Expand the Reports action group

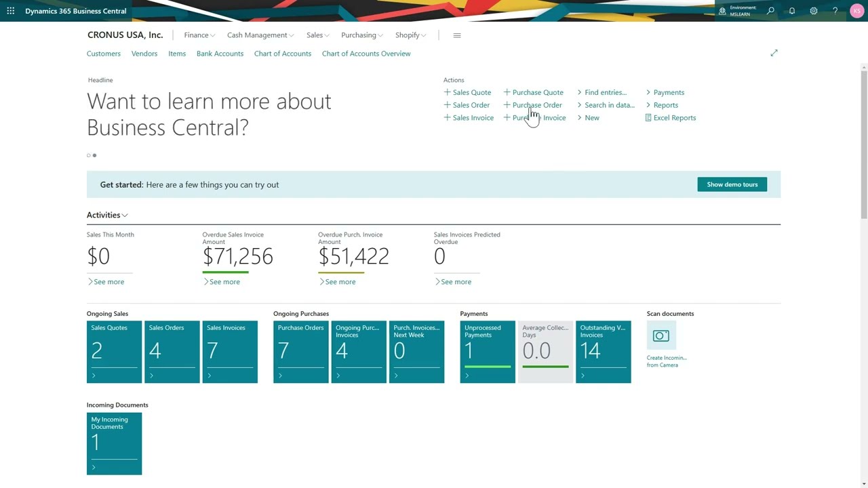coord(661,105)
